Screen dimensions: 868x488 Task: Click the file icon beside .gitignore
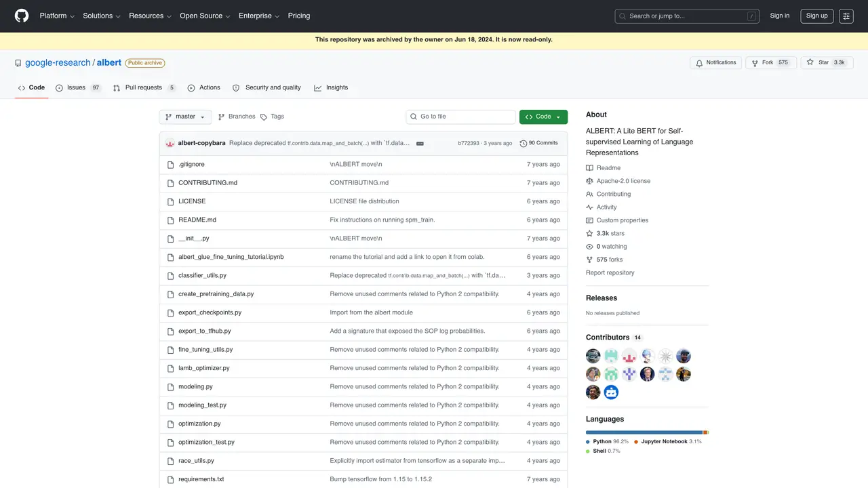(171, 165)
